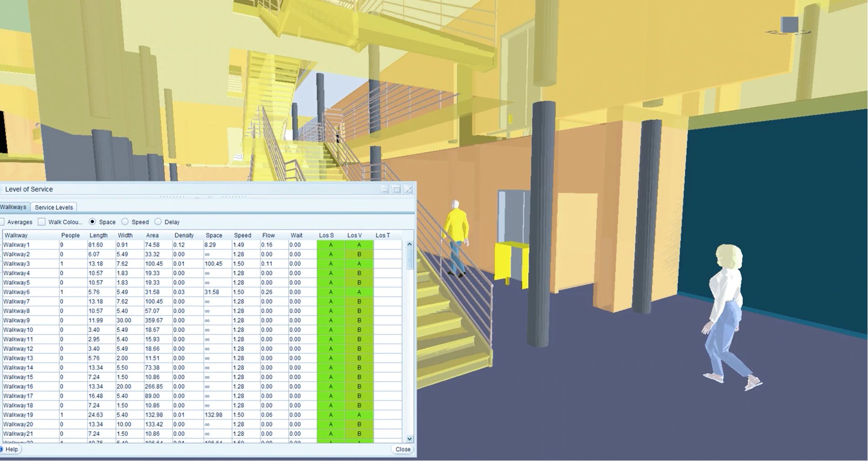Select the Speed radio button
Screen dimensions: 868x461
coord(125,222)
